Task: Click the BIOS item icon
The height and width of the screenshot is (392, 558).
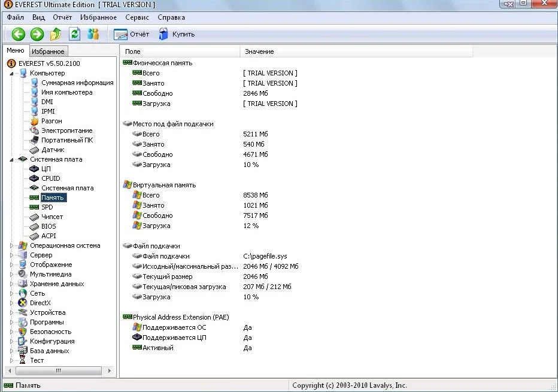Action: (34, 227)
